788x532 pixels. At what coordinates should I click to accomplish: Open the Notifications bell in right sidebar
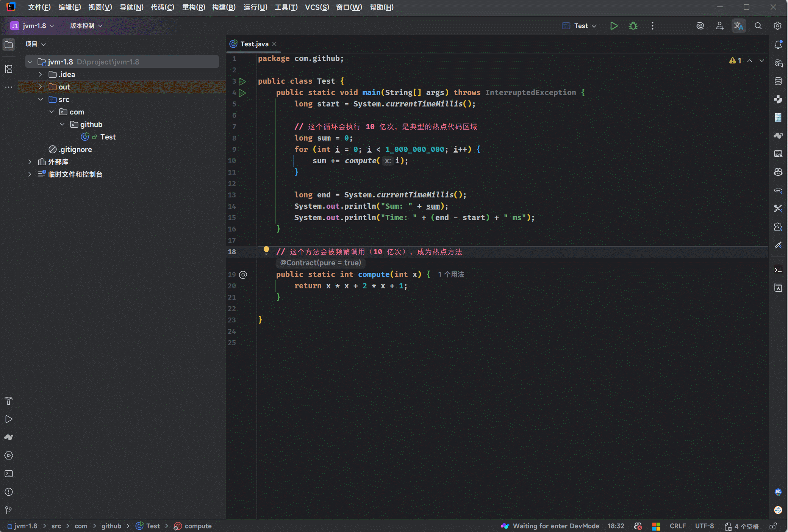point(778,45)
